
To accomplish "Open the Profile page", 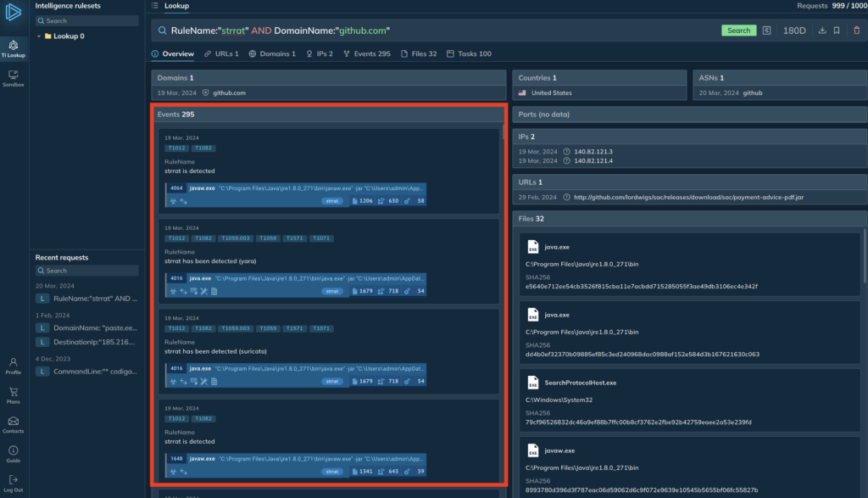I will coord(13,366).
